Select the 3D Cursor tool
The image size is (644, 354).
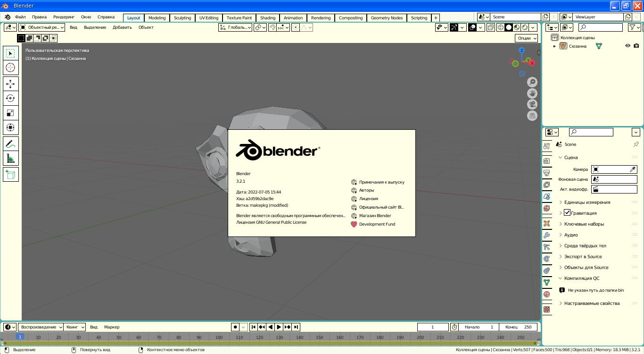[10, 67]
